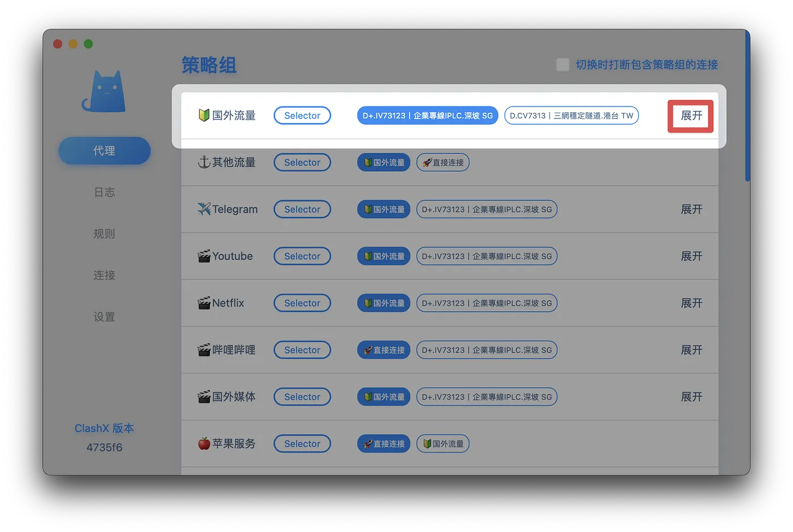793x532 pixels.
Task: Click the anchor icon beside 其他流量
Action: 204,163
